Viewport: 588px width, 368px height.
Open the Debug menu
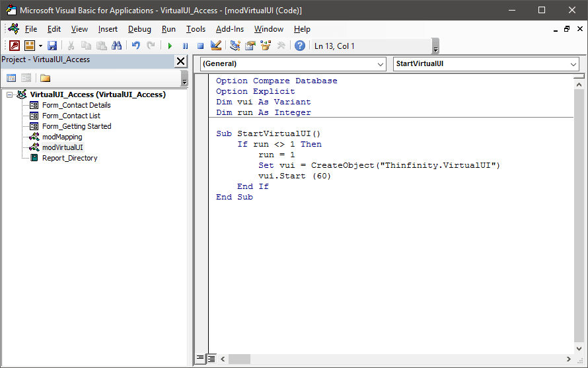(x=139, y=29)
